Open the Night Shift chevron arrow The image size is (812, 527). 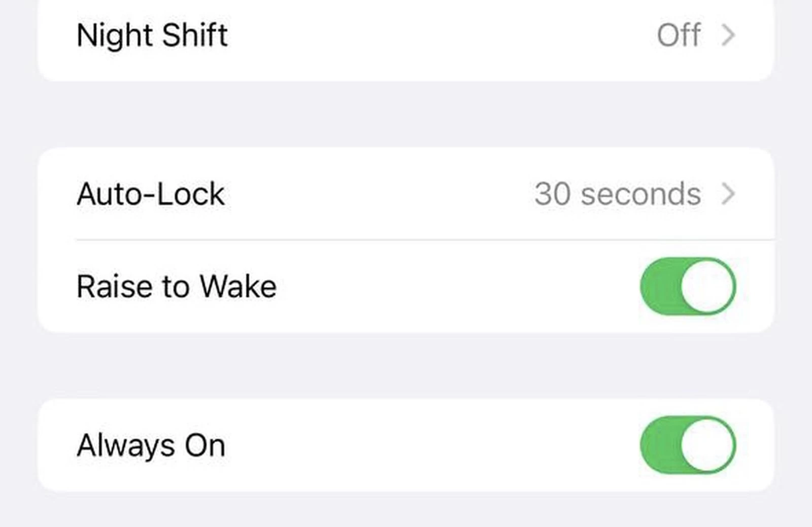728,35
